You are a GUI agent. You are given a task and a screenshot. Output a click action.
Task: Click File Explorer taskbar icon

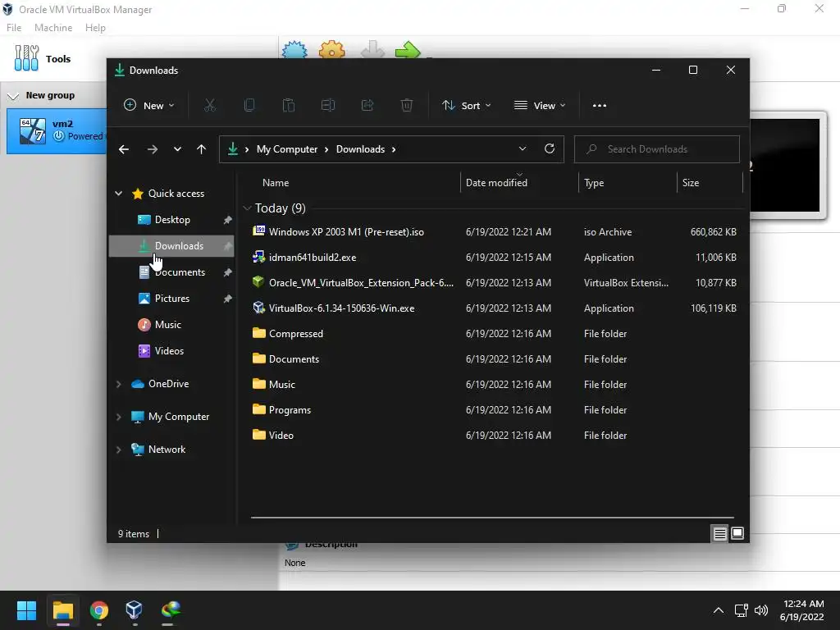[x=63, y=610]
